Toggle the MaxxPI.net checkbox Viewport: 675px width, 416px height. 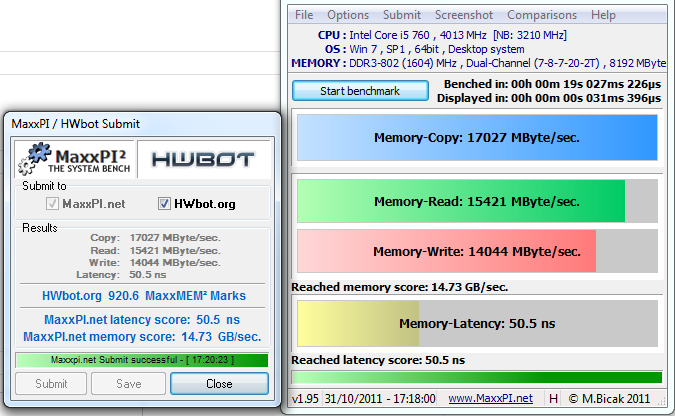(52, 203)
